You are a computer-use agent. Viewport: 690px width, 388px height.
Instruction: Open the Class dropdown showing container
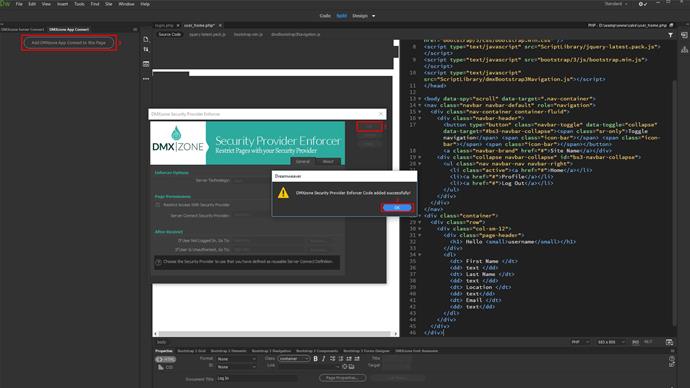(x=294, y=359)
